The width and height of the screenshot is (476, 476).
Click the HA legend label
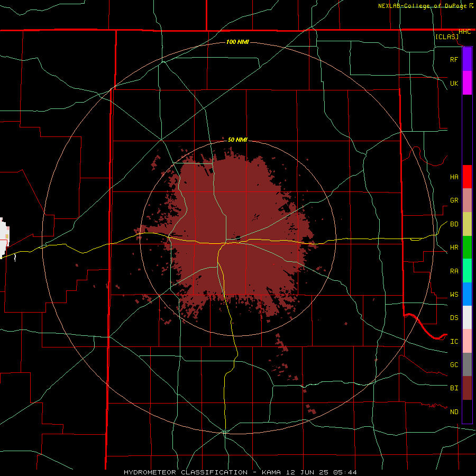click(454, 177)
